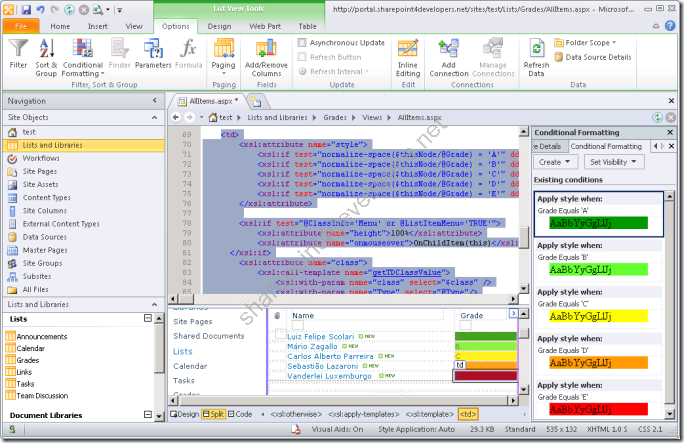The image size is (684, 443).
Task: Open the Filter tool in the ribbon
Action: point(18,53)
